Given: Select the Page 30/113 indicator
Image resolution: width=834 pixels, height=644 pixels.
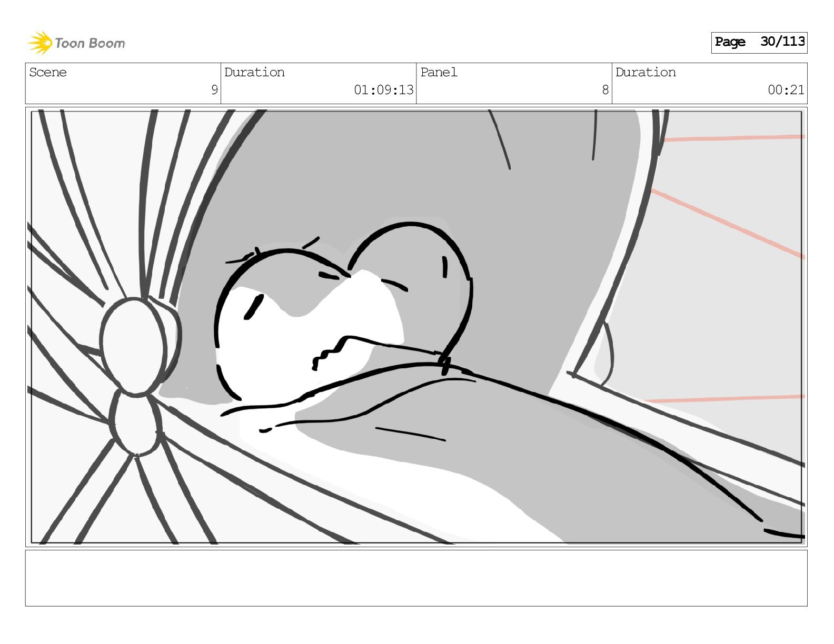Looking at the screenshot, I should 759,42.
